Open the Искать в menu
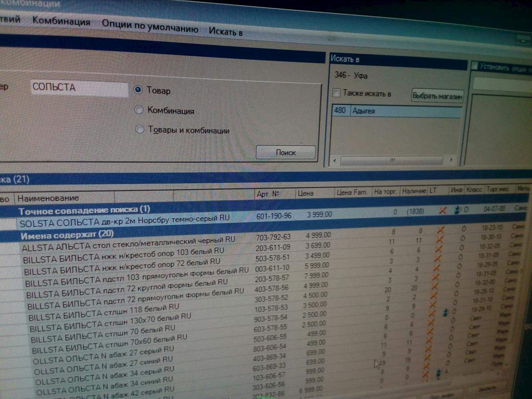 (226, 31)
